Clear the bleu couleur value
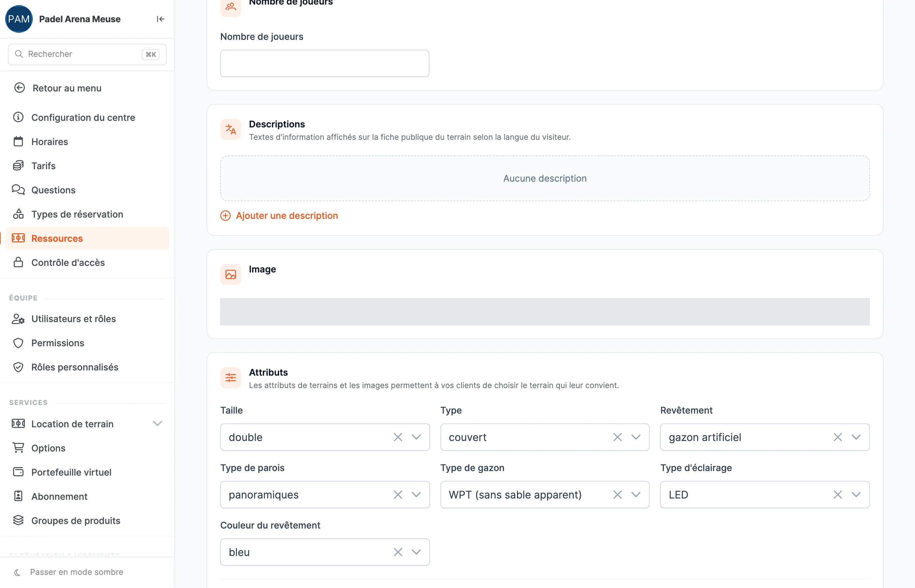Viewport: 915px width, 588px height. tap(398, 552)
